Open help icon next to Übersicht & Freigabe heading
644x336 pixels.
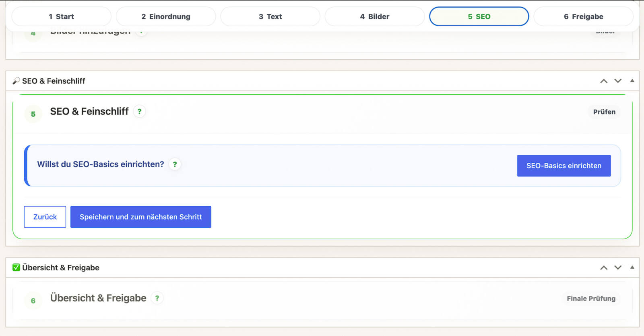157,298
